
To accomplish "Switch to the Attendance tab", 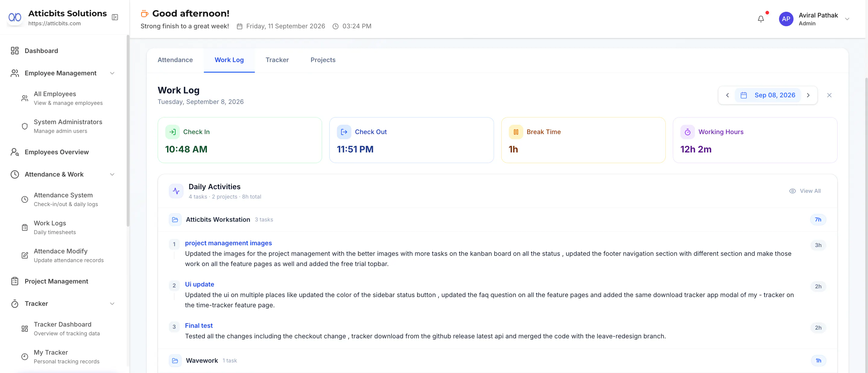I will (175, 60).
